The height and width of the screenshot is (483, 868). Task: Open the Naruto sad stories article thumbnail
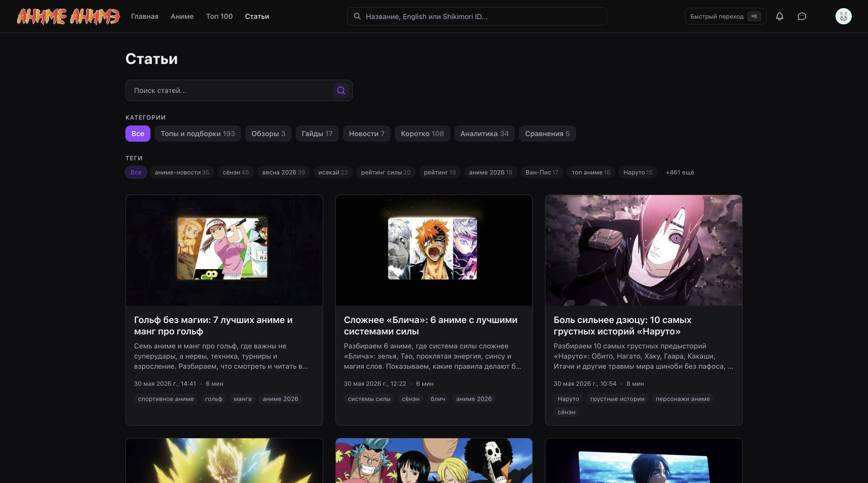[x=644, y=250]
